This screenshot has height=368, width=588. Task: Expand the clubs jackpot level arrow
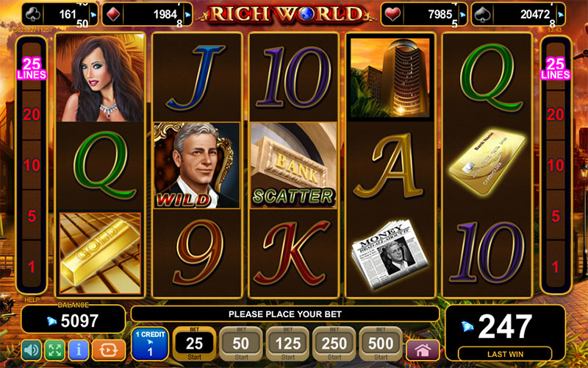point(93,15)
